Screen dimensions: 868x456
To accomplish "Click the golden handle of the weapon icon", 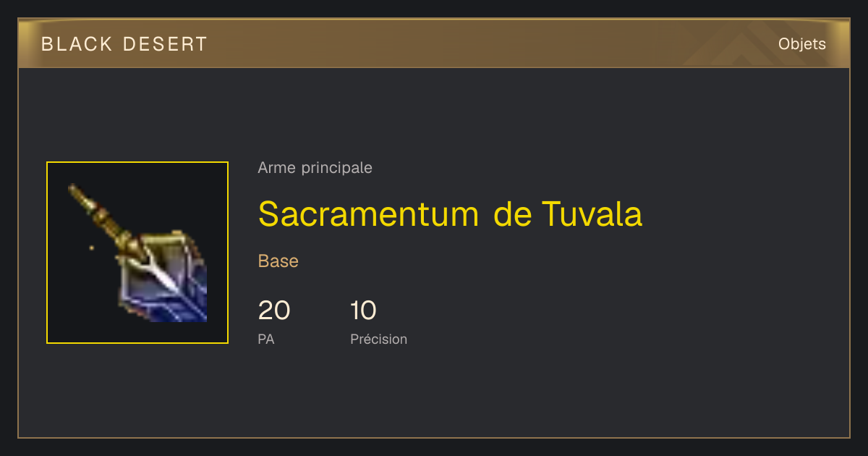I will 101,216.
